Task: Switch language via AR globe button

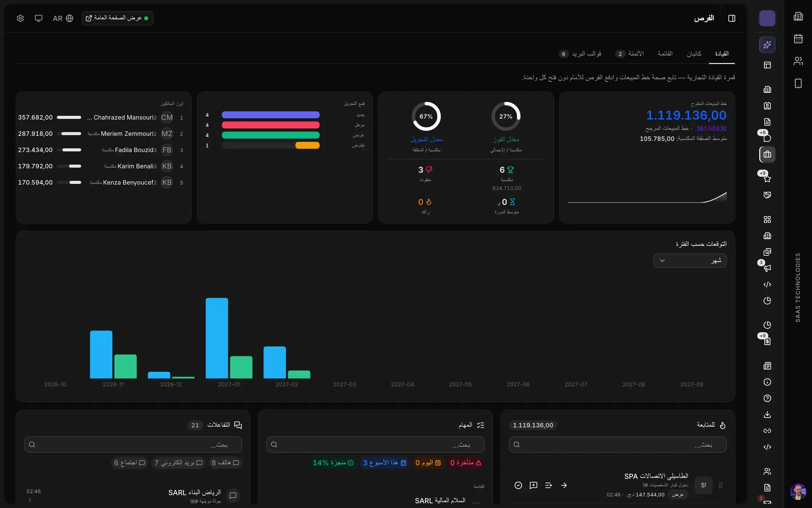Action: point(63,18)
